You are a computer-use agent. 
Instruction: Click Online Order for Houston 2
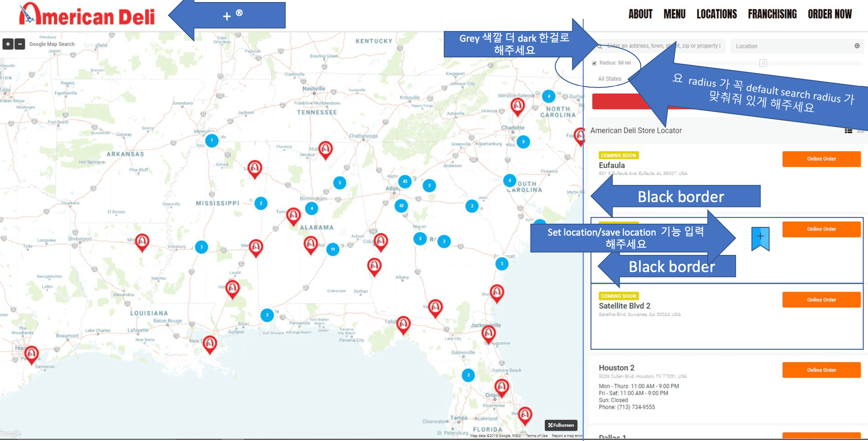[x=821, y=370]
